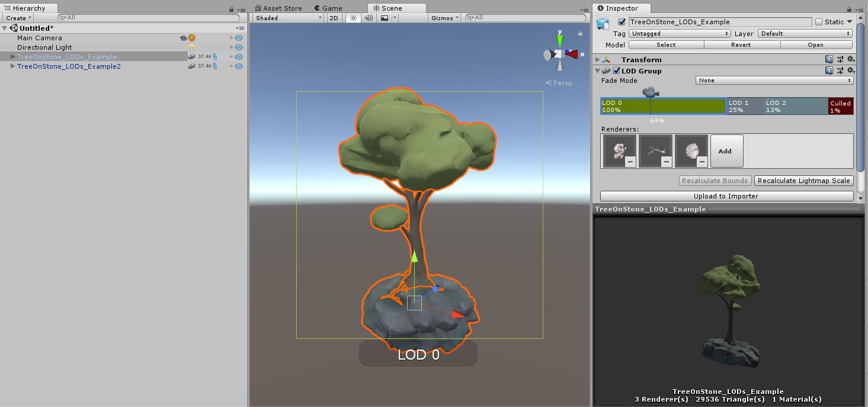868x407 pixels.
Task: Click the camera icon beside Main Camera
Action: tap(184, 38)
